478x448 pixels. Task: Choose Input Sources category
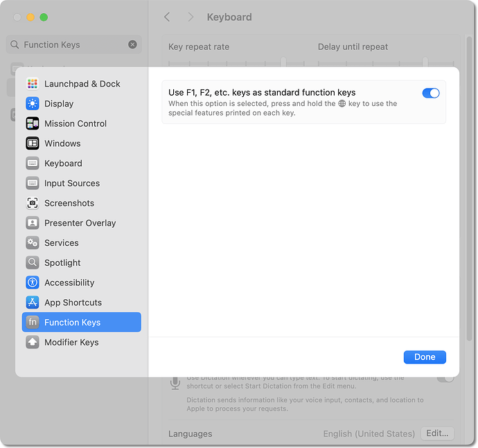pos(72,183)
